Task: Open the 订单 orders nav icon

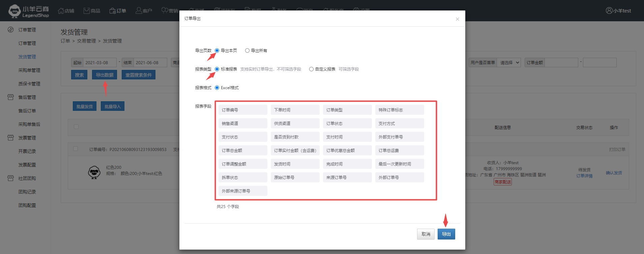Action: point(113,11)
